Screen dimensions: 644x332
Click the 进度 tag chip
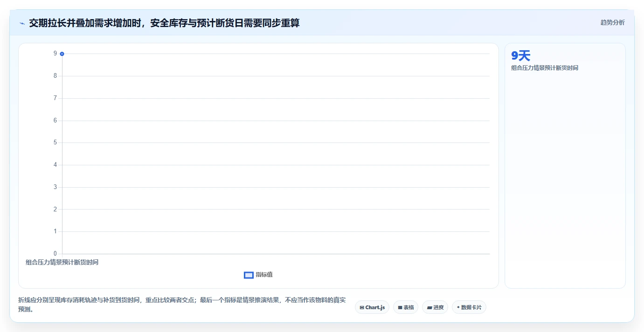tap(435, 307)
